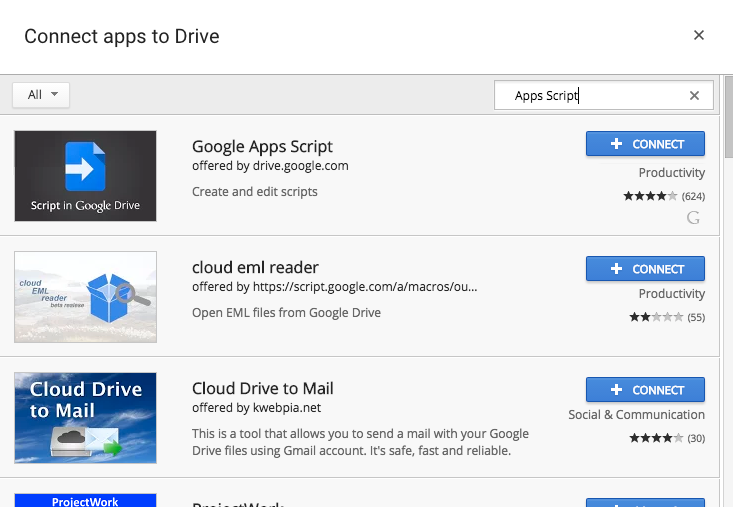This screenshot has width=733, height=507.
Task: Click the Google G badge icon
Action: click(693, 217)
